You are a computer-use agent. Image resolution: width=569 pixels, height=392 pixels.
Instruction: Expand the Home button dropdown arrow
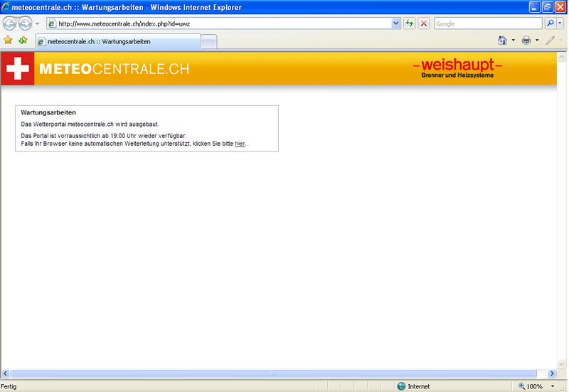[513, 41]
